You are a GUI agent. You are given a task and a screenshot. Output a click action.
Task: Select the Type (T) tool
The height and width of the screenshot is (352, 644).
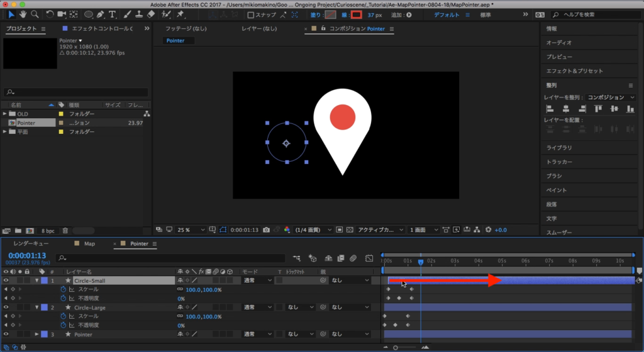[x=112, y=14]
